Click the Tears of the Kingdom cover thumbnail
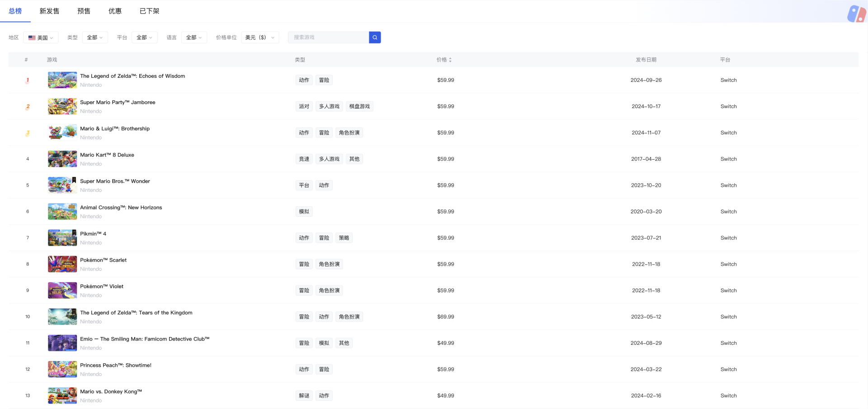This screenshot has width=868, height=409. [62, 317]
